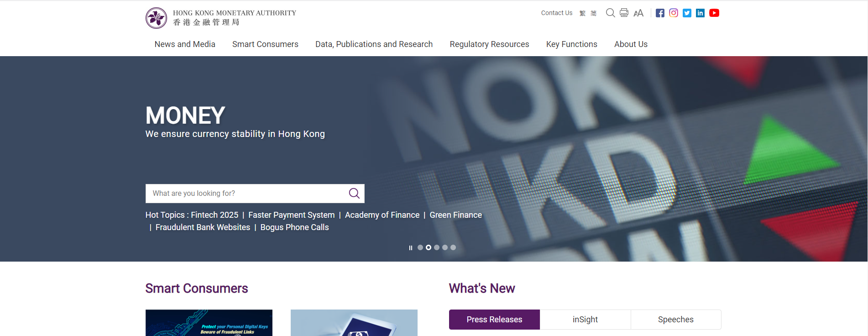The image size is (868, 336).
Task: Switch to the Speeches tab
Action: pyautogui.click(x=676, y=320)
